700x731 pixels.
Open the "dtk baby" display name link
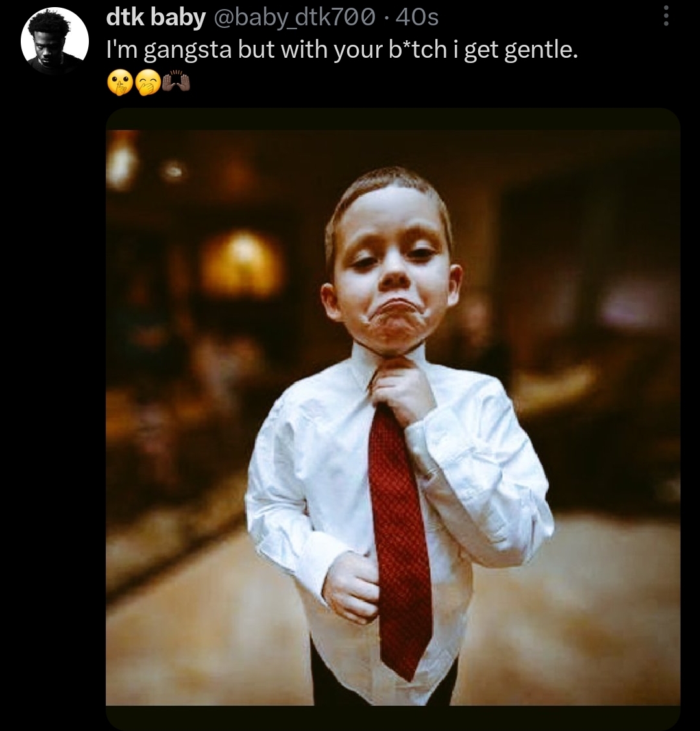pyautogui.click(x=156, y=18)
